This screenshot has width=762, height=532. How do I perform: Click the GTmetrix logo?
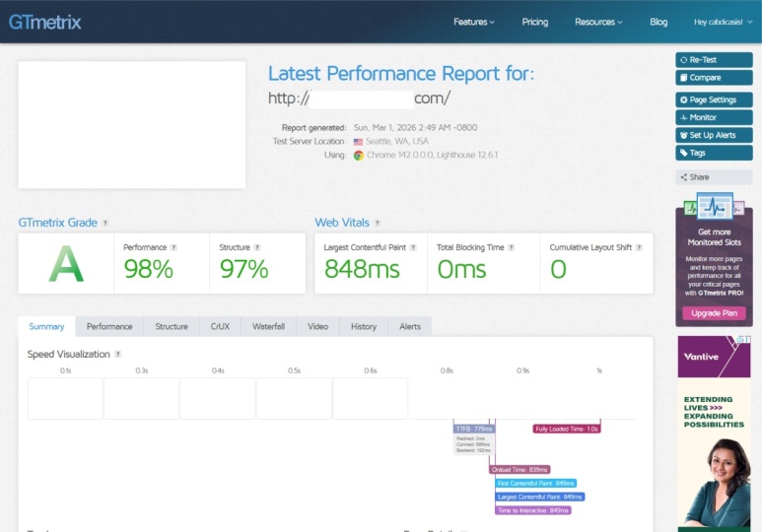point(44,23)
